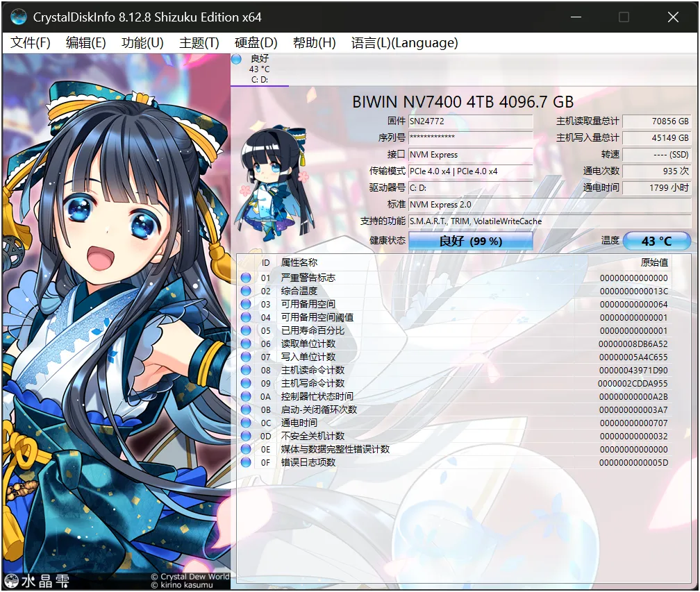Click the status orb for 媒体与数据完整性错误计数 row
Image resolution: width=700 pixels, height=592 pixels.
(246, 449)
